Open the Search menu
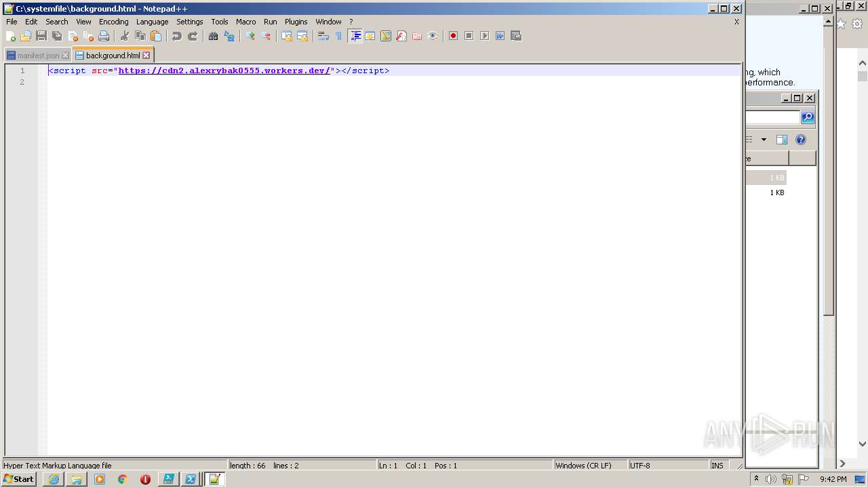This screenshot has height=488, width=868. pyautogui.click(x=57, y=22)
